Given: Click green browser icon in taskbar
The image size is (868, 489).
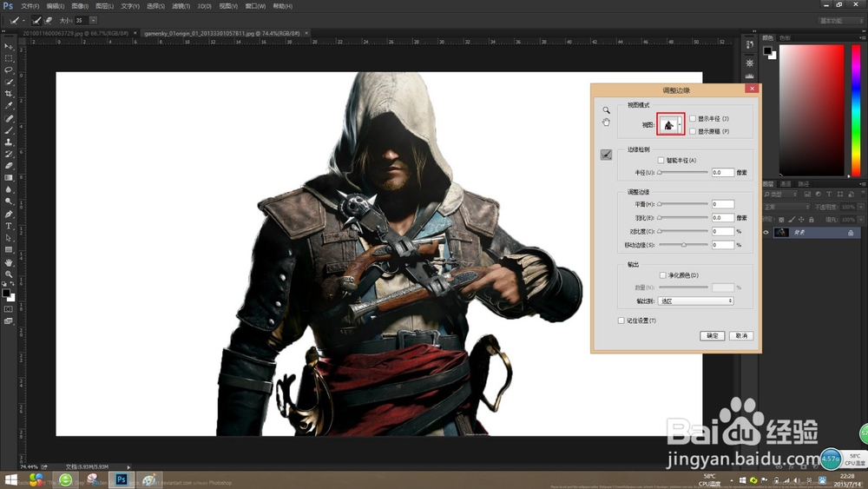Looking at the screenshot, I should (x=65, y=479).
